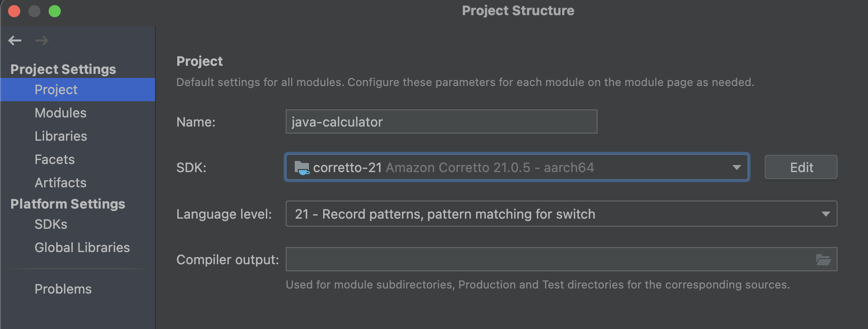The width and height of the screenshot is (868, 329).
Task: Click the back navigation arrow
Action: coord(15,40)
